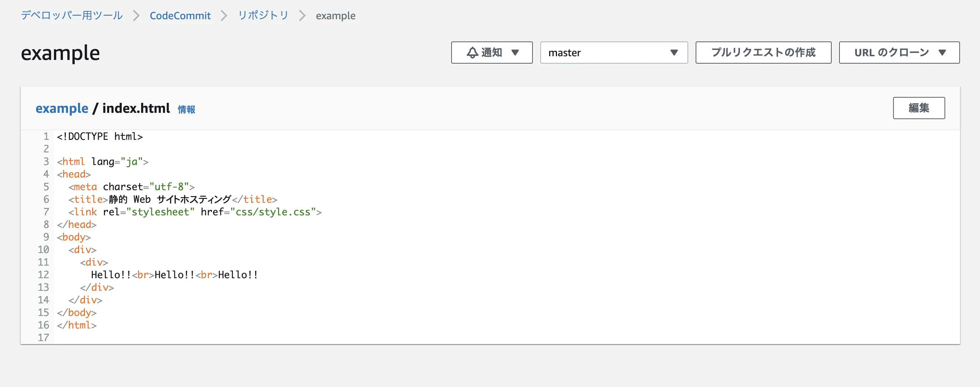Image resolution: width=980 pixels, height=387 pixels.
Task: Click the bell icon in 通知 button
Action: point(472,53)
